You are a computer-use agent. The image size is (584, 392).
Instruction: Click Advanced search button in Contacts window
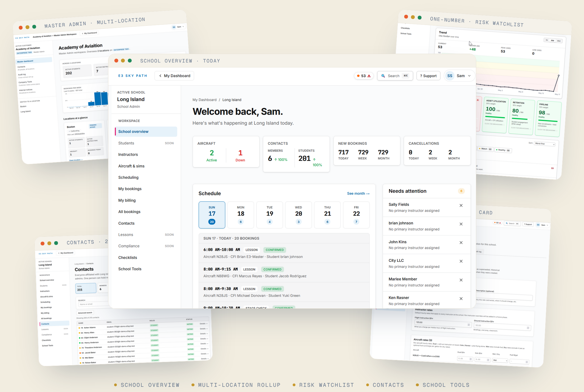(85, 313)
